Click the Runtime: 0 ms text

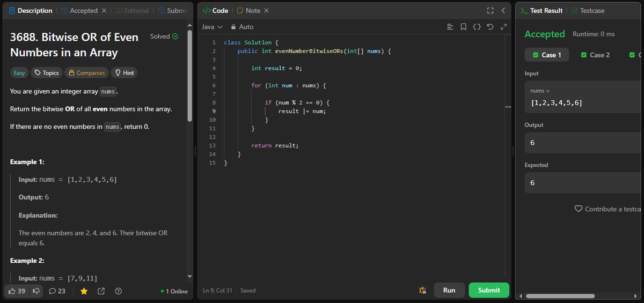point(594,34)
